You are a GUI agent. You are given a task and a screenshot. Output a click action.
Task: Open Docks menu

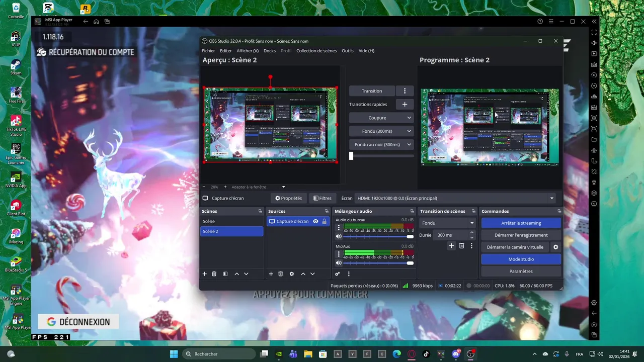pyautogui.click(x=270, y=51)
